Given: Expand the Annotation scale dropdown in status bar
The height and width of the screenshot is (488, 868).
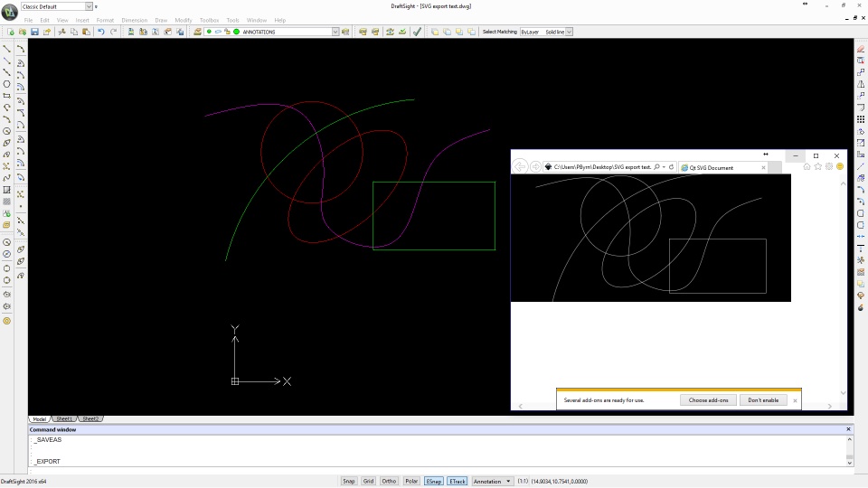Looking at the screenshot, I should tap(508, 481).
